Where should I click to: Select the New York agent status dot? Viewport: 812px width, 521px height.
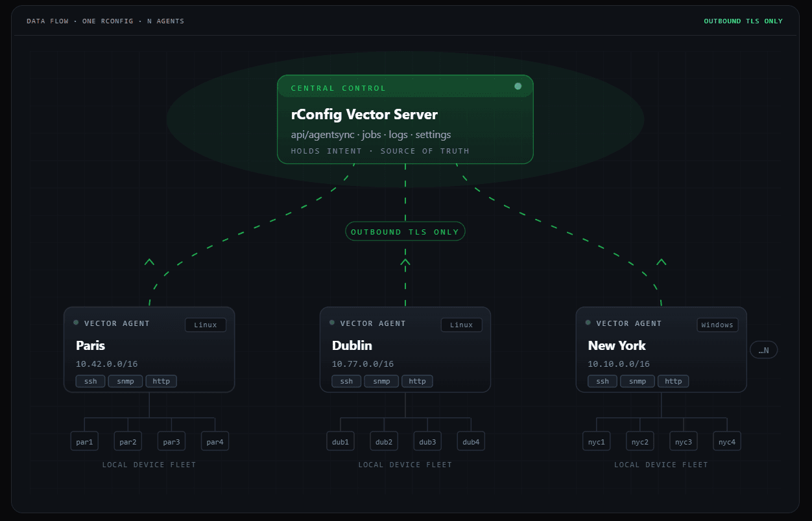(x=588, y=322)
